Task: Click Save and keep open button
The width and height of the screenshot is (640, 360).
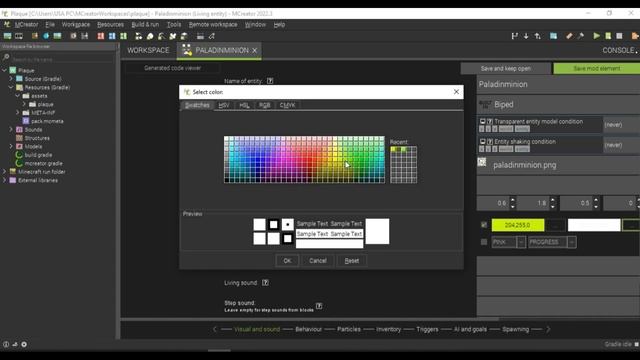Action: click(x=506, y=69)
